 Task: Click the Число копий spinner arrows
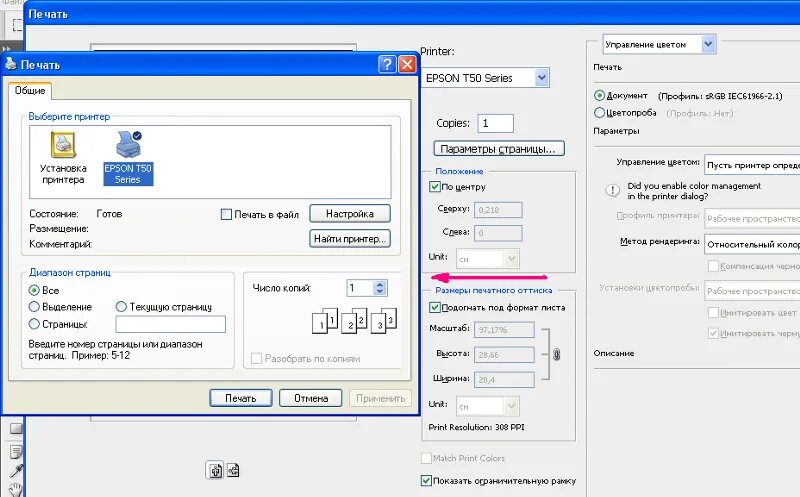pos(380,288)
